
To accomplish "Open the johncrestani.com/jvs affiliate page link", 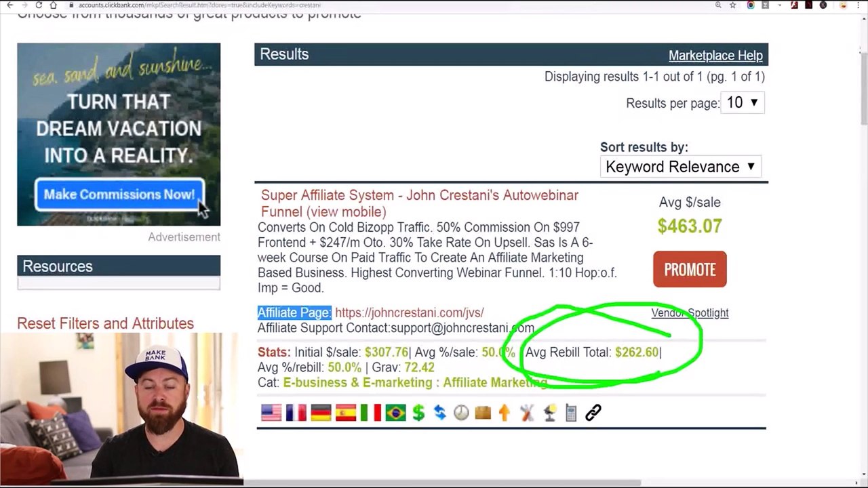I will click(x=410, y=312).
